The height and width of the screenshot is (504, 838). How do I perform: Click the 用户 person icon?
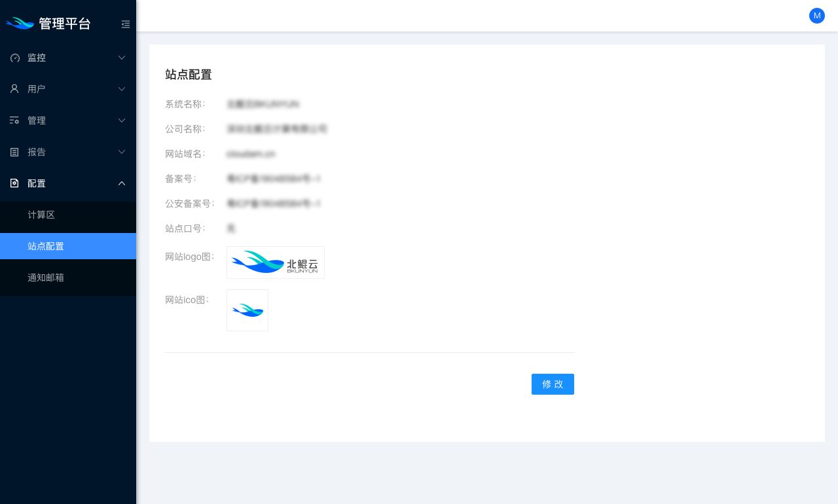(x=14, y=89)
